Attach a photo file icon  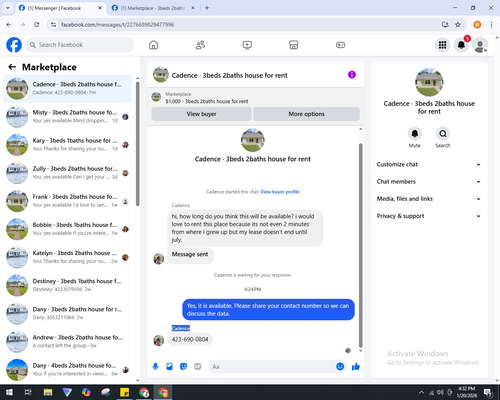[x=169, y=367]
